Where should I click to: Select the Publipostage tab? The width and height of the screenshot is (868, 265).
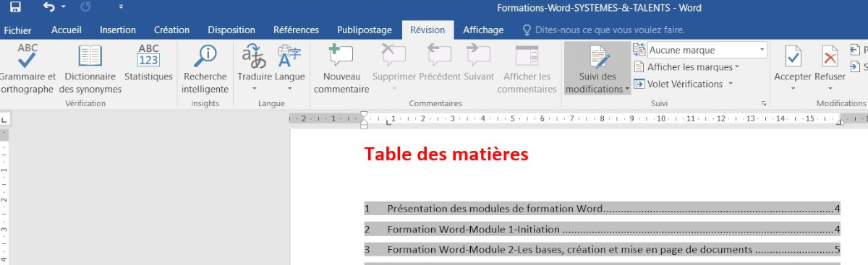(365, 30)
